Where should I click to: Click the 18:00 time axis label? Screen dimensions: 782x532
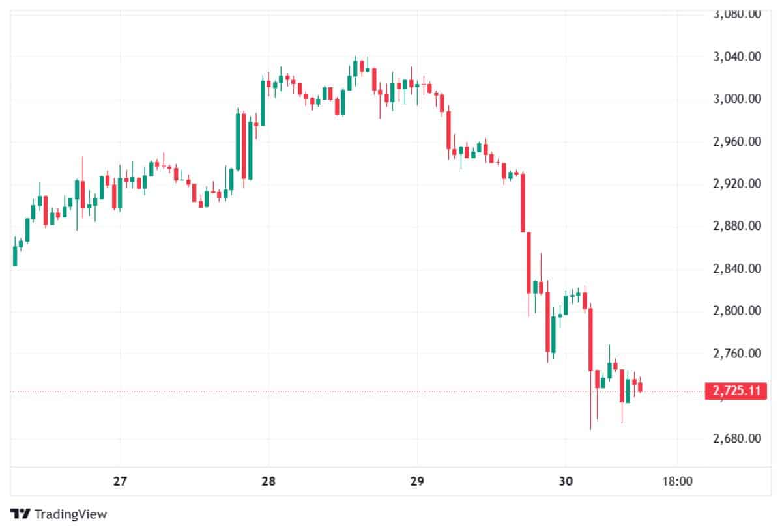coord(677,482)
